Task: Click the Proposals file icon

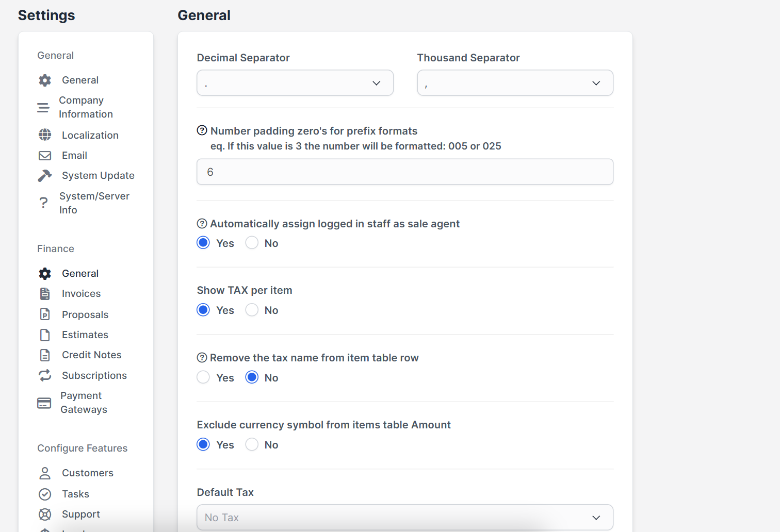Action: pyautogui.click(x=45, y=314)
